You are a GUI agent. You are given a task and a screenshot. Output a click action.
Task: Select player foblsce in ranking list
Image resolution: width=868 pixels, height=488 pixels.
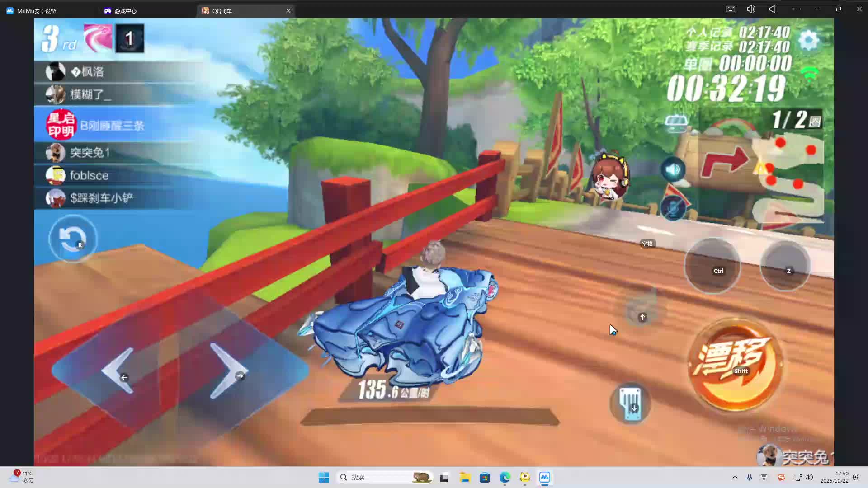click(89, 175)
